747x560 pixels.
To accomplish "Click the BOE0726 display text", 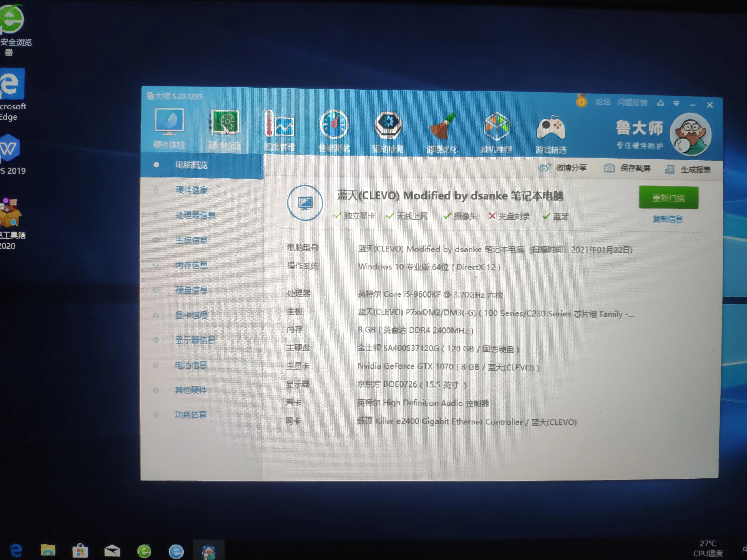I will [x=412, y=384].
